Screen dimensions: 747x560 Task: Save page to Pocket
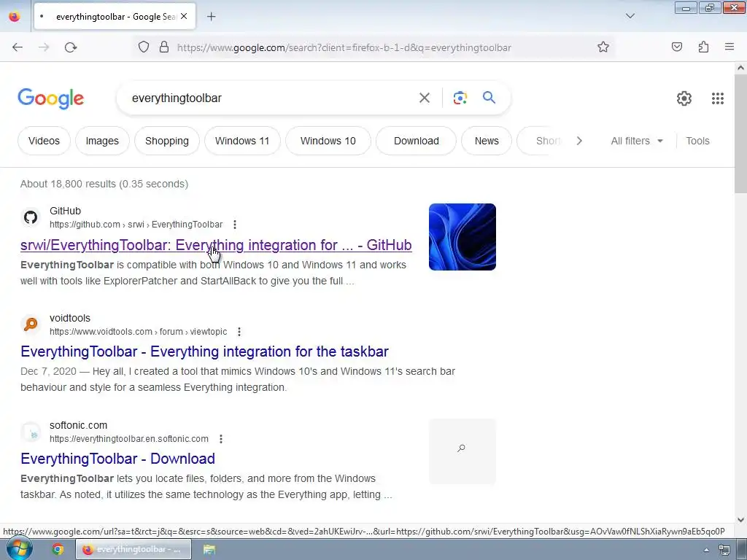tap(677, 47)
